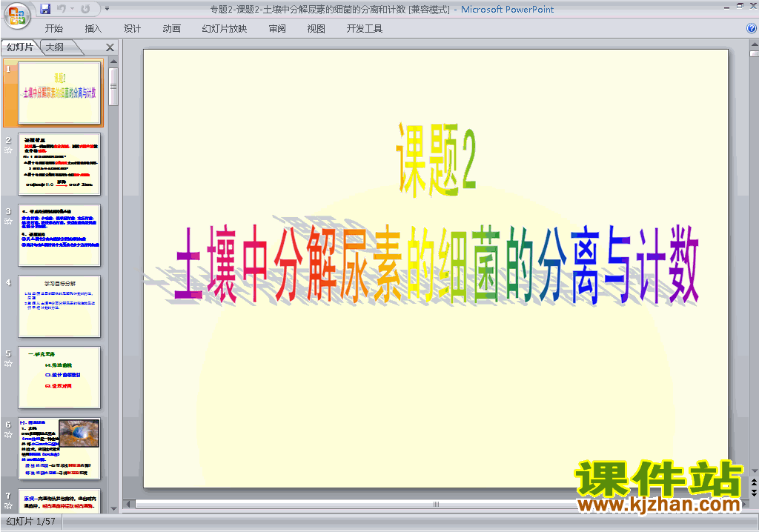The image size is (759, 532).
Task: Switch to the 设计 ribbon tab
Action: pos(132,29)
